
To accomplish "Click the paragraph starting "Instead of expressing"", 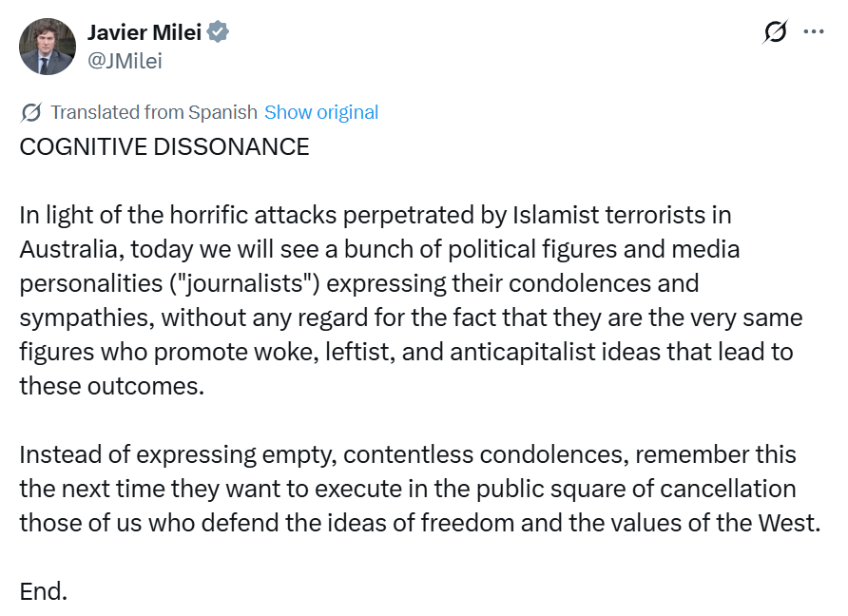I will pos(418,489).
